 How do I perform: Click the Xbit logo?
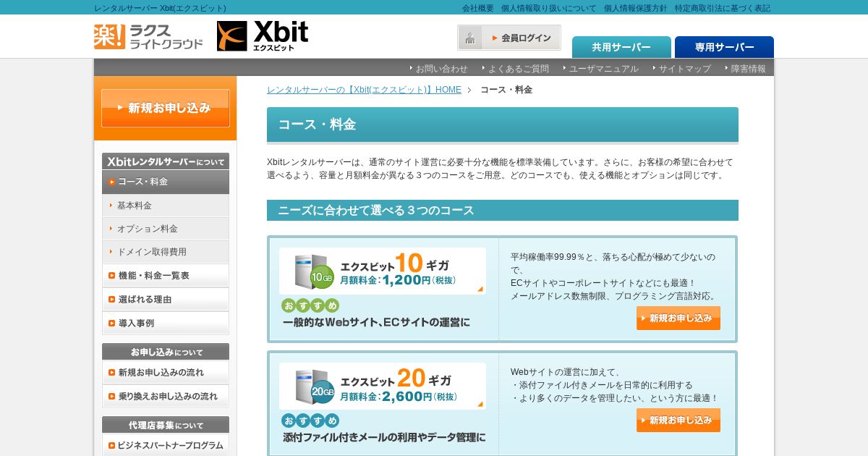point(263,35)
